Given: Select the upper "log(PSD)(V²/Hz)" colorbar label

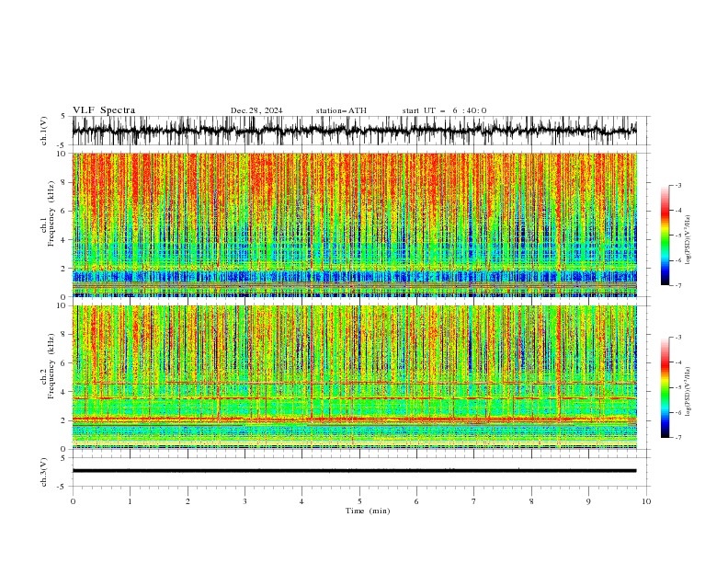Looking at the screenshot, I should pyautogui.click(x=688, y=240).
